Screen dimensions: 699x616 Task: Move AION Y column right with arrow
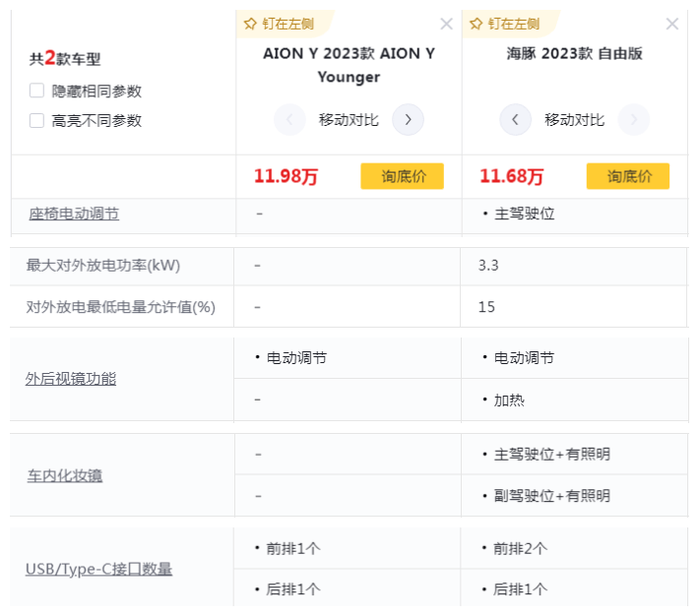coord(408,119)
